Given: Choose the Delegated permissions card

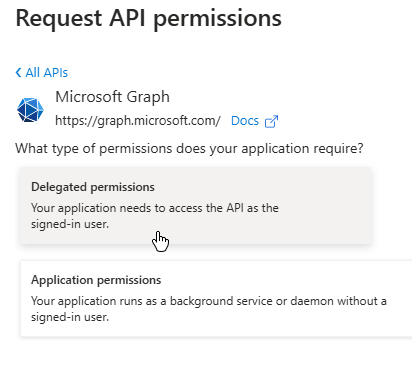Looking at the screenshot, I should pos(195,206).
